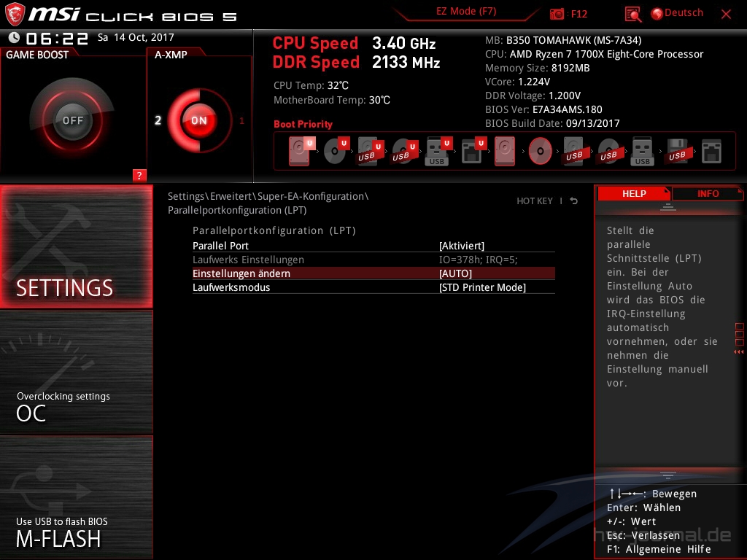Screen dimensions: 747x560
Task: Open the BIOS search magnifier icon
Action: 632,15
